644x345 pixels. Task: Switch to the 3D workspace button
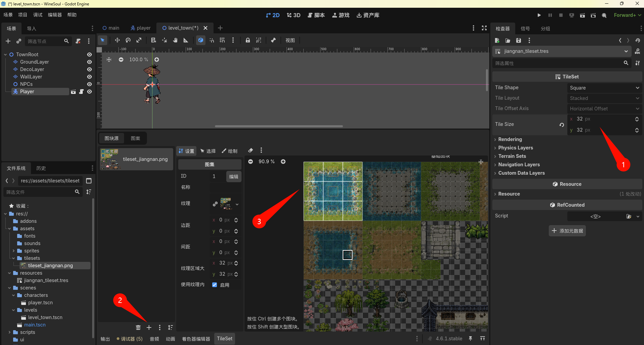(x=294, y=15)
